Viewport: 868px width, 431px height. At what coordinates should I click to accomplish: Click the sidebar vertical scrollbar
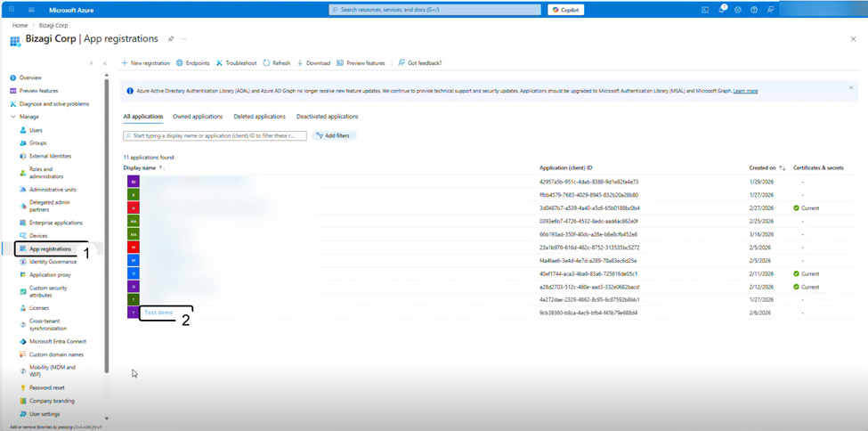[107, 225]
